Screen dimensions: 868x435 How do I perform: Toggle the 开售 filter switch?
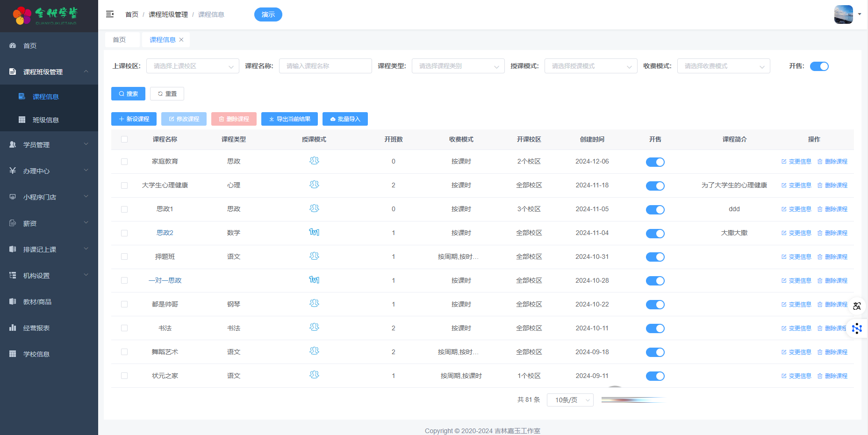coord(819,66)
